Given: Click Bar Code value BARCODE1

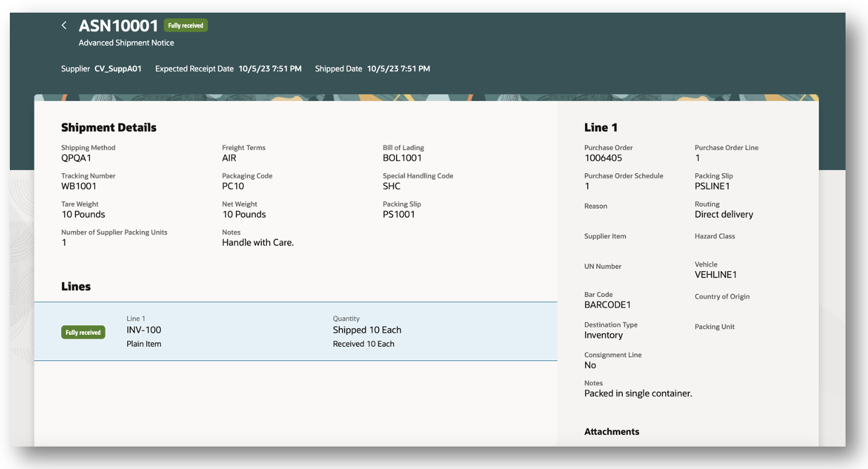Looking at the screenshot, I should (607, 305).
